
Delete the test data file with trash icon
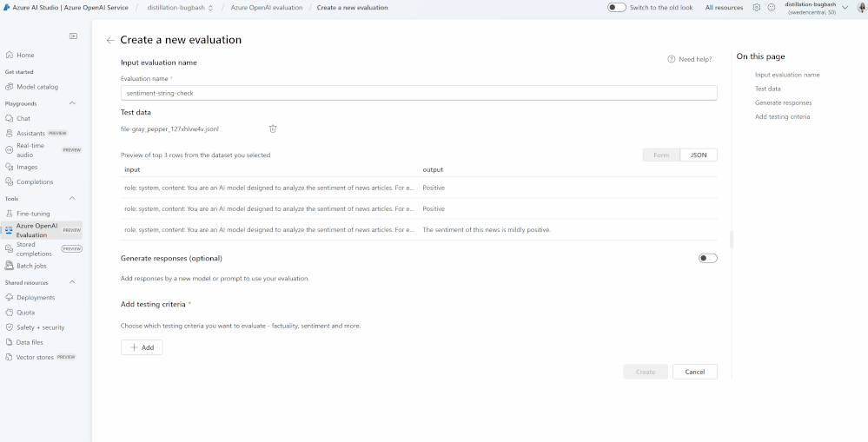273,129
